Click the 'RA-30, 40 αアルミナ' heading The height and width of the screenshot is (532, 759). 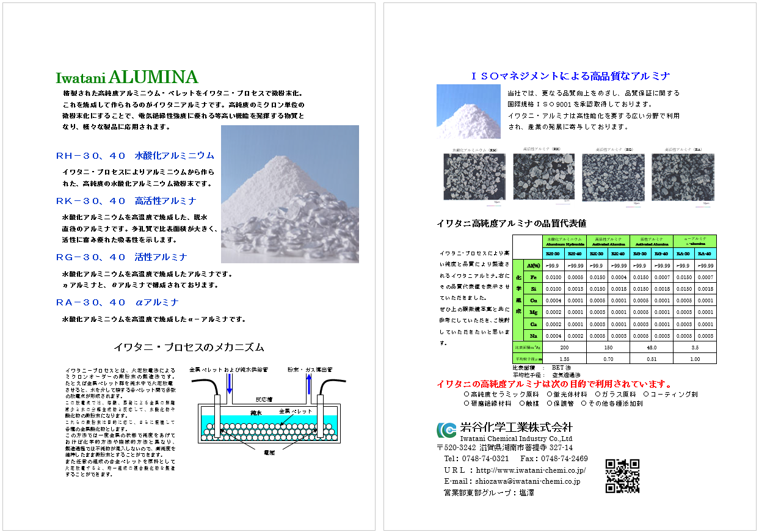pyautogui.click(x=117, y=302)
